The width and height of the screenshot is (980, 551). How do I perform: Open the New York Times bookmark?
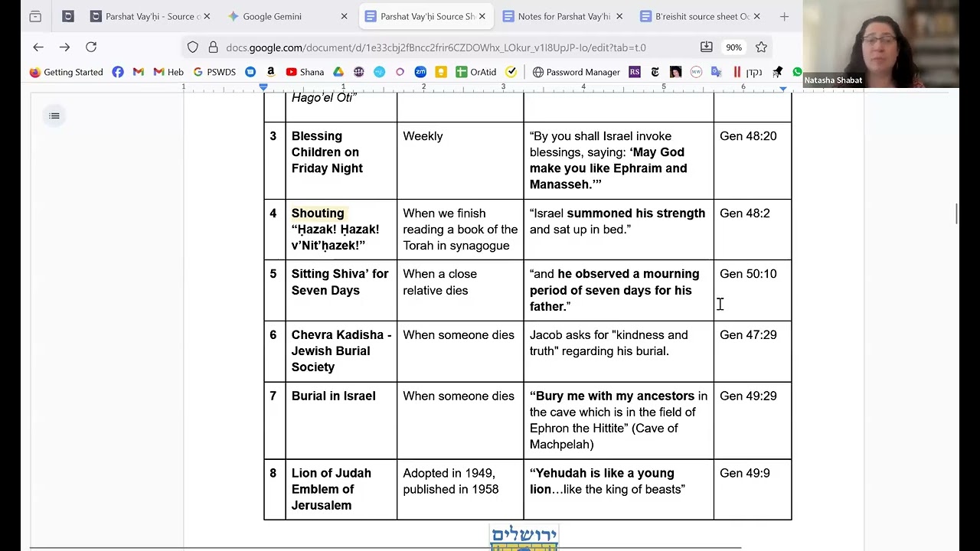point(655,72)
